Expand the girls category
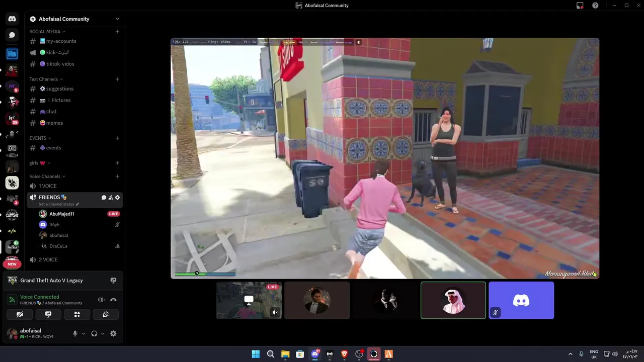This screenshot has width=644, height=362. coord(39,163)
